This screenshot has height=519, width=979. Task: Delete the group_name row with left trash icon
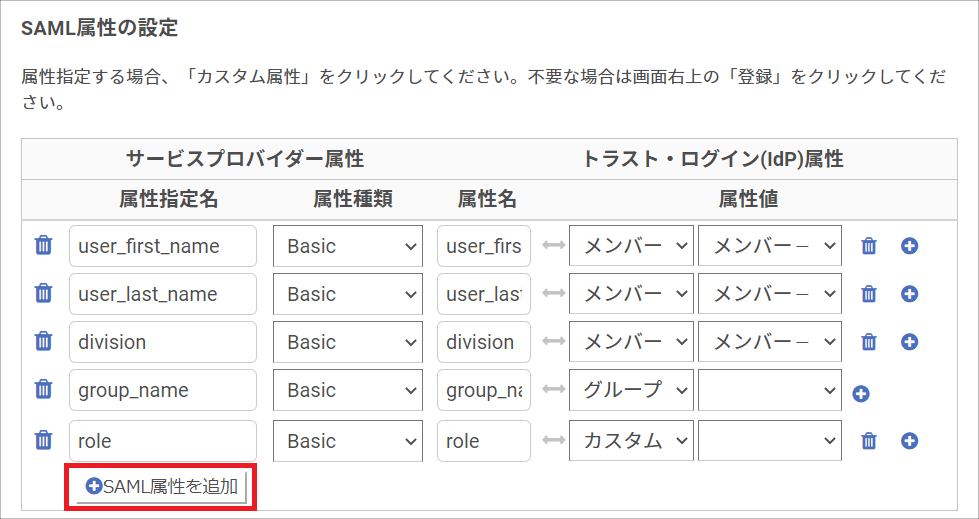pos(43,389)
